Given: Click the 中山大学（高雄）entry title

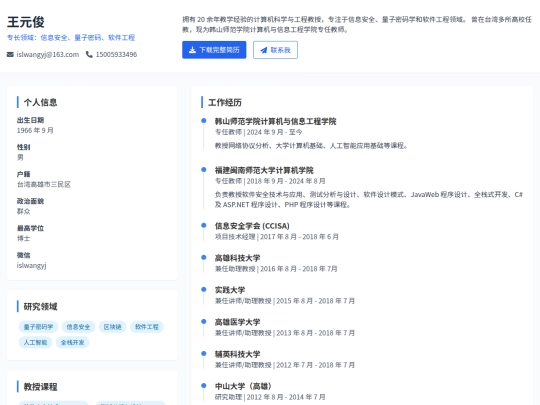Looking at the screenshot, I should (243, 386).
